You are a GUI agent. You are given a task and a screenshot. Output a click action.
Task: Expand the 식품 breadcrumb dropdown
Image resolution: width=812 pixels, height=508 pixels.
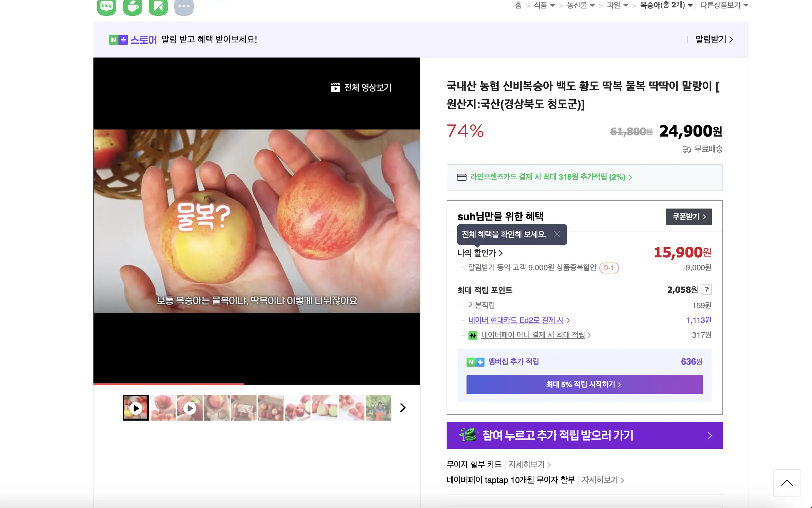(553, 5)
